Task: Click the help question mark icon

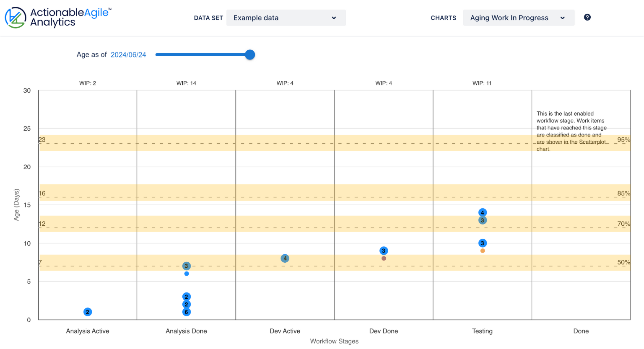Action: (x=587, y=17)
